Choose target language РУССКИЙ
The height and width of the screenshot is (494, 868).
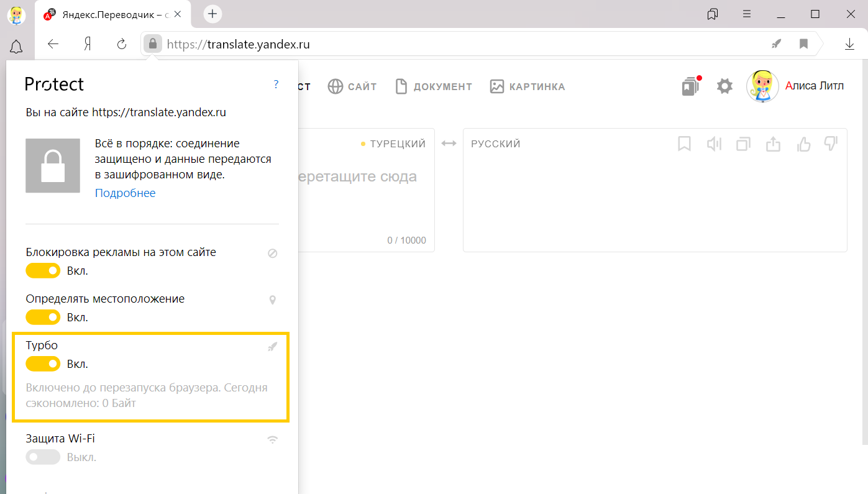coord(496,144)
